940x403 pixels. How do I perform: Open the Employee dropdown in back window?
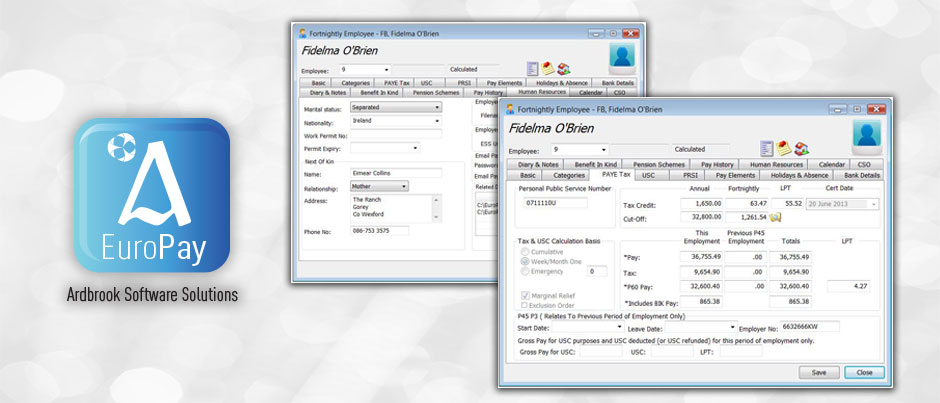pos(387,70)
